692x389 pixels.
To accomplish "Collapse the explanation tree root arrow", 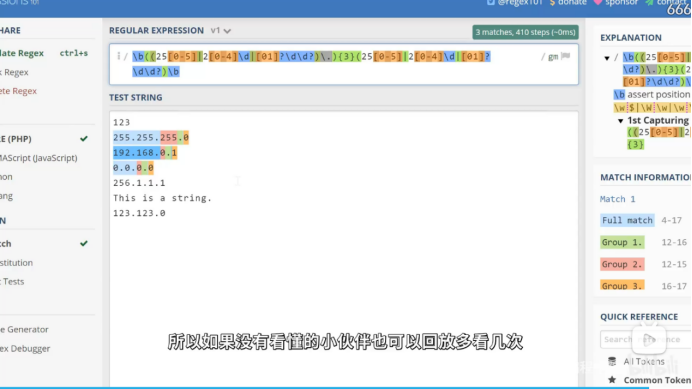I will point(607,58).
